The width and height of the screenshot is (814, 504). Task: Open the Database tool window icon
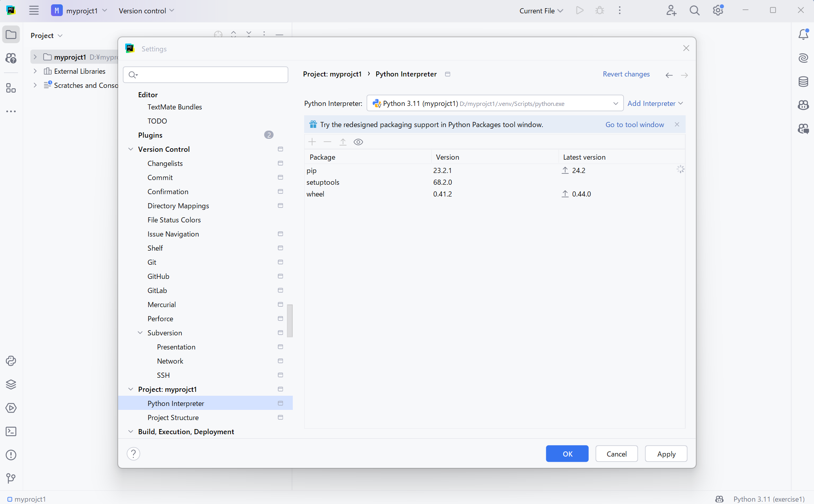[x=803, y=82]
